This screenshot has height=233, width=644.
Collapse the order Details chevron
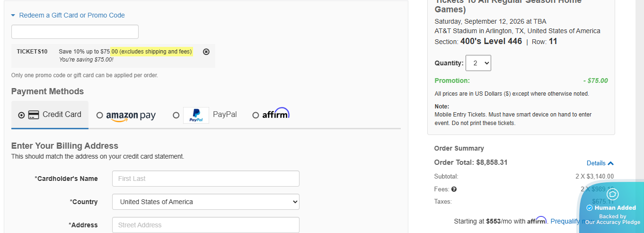click(610, 163)
